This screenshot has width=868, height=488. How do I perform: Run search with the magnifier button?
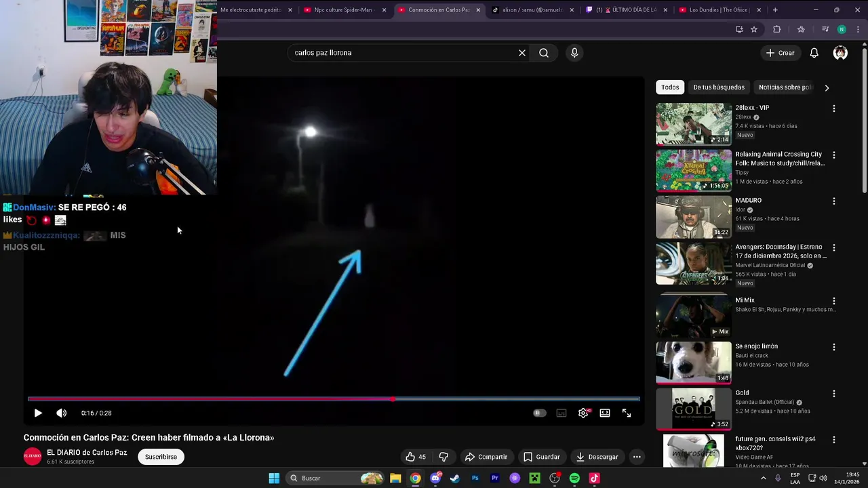tap(544, 53)
